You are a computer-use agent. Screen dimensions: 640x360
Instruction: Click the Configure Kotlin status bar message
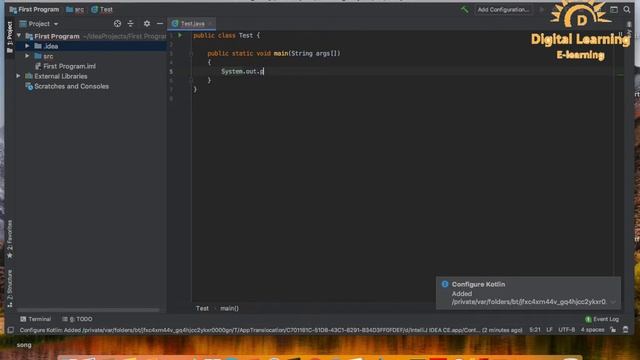tap(271, 330)
